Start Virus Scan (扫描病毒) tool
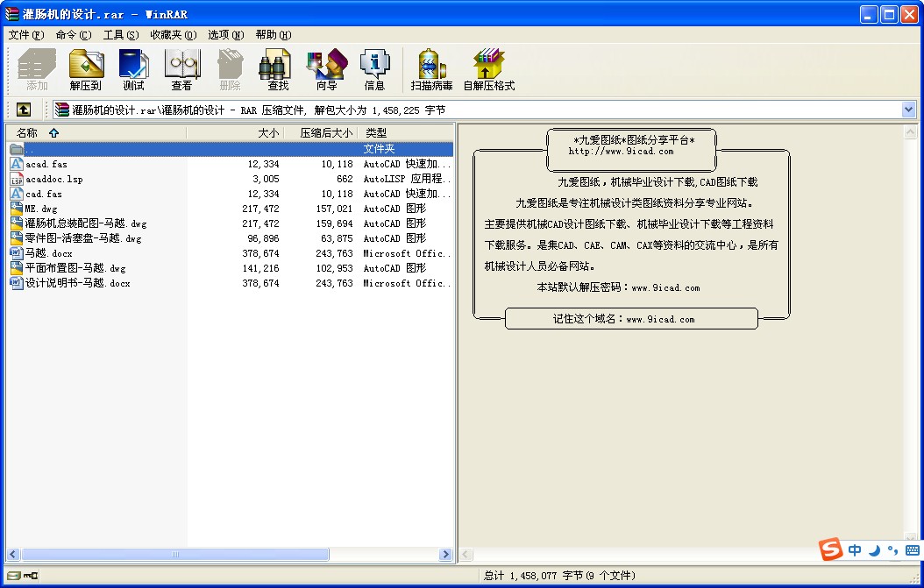924x588 pixels. click(x=432, y=69)
